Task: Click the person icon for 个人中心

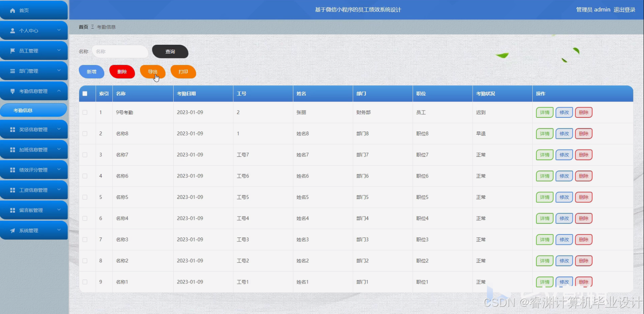Action: click(13, 31)
